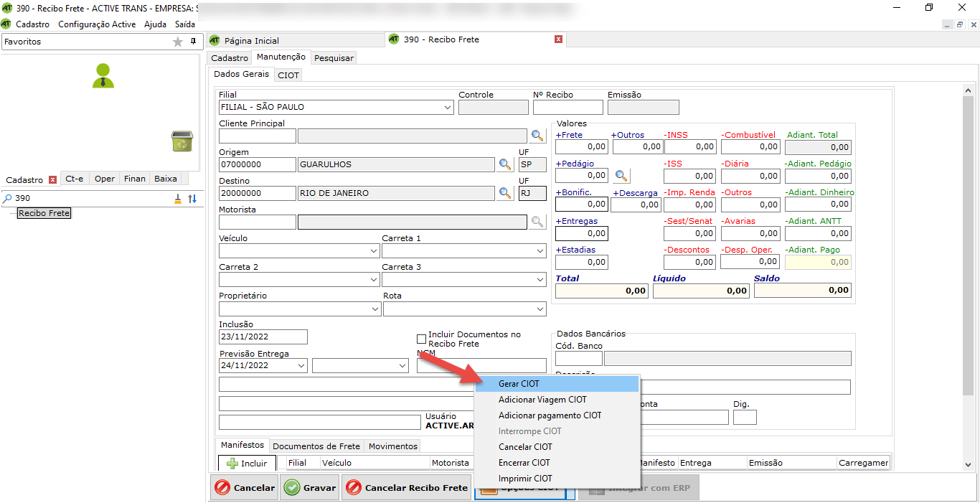Click the Cliente Principal search magnifier icon
Image resolution: width=980 pixels, height=503 pixels.
click(x=537, y=136)
